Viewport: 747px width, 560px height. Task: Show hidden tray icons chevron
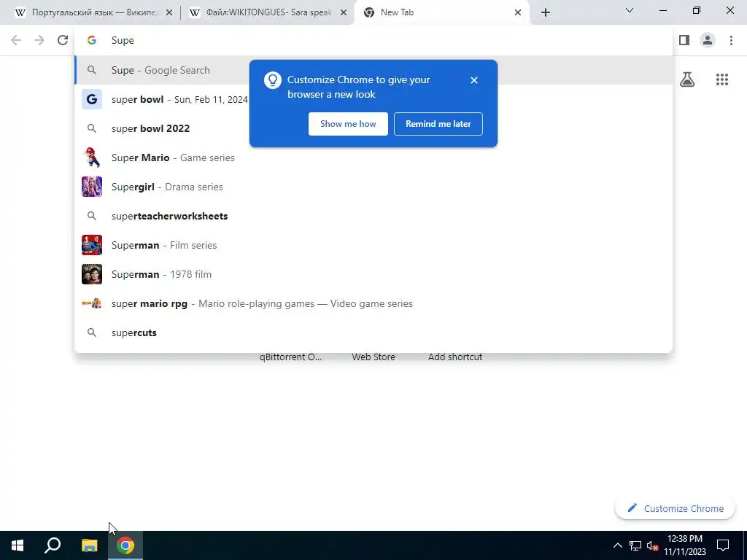(617, 545)
